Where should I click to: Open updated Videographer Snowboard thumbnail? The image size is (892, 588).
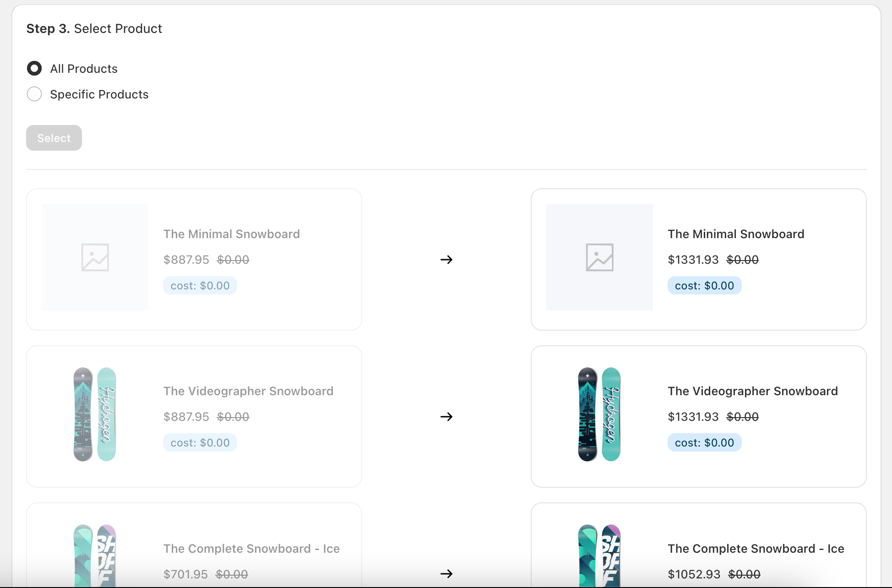coord(599,414)
